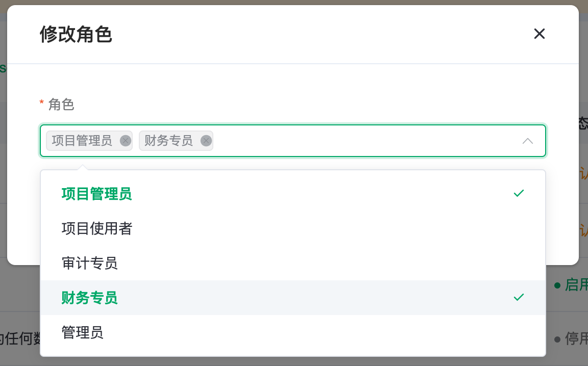Image resolution: width=588 pixels, height=366 pixels.
Task: Click the 修改角色 dialog title
Action: point(76,35)
